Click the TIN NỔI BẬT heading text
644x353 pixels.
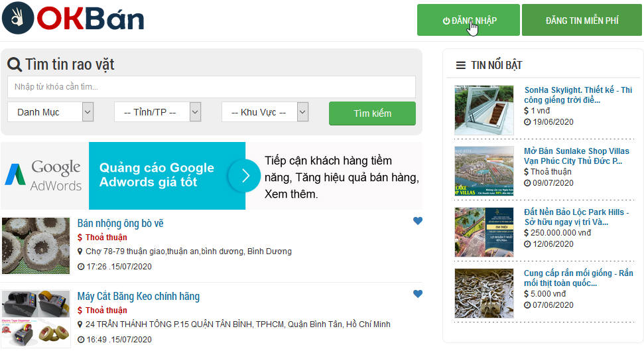click(x=496, y=65)
